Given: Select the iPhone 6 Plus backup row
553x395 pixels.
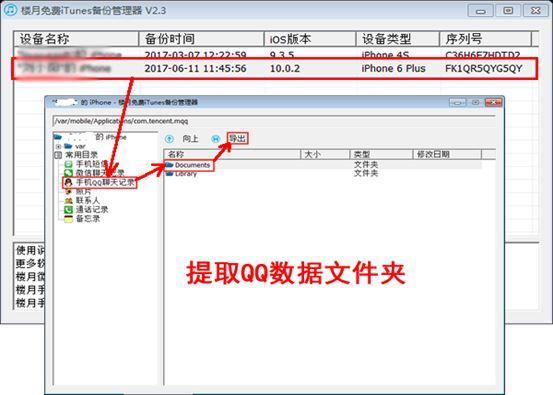Looking at the screenshot, I should (275, 68).
